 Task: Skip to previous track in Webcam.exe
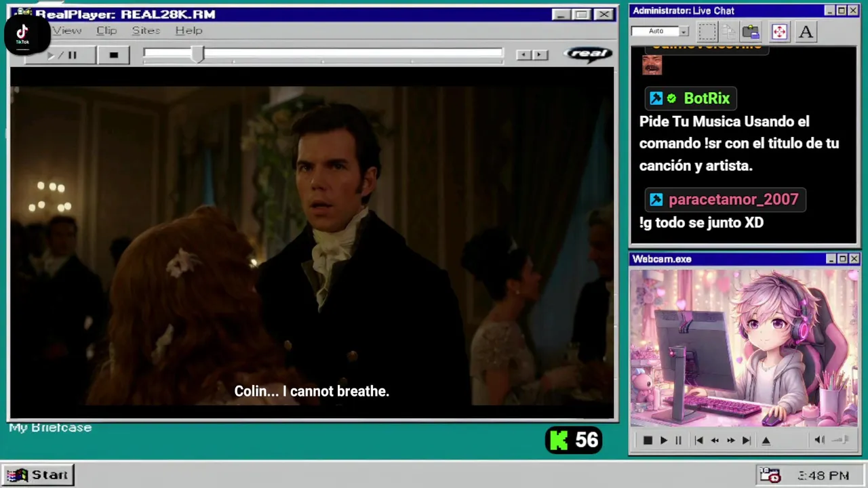[699, 441]
